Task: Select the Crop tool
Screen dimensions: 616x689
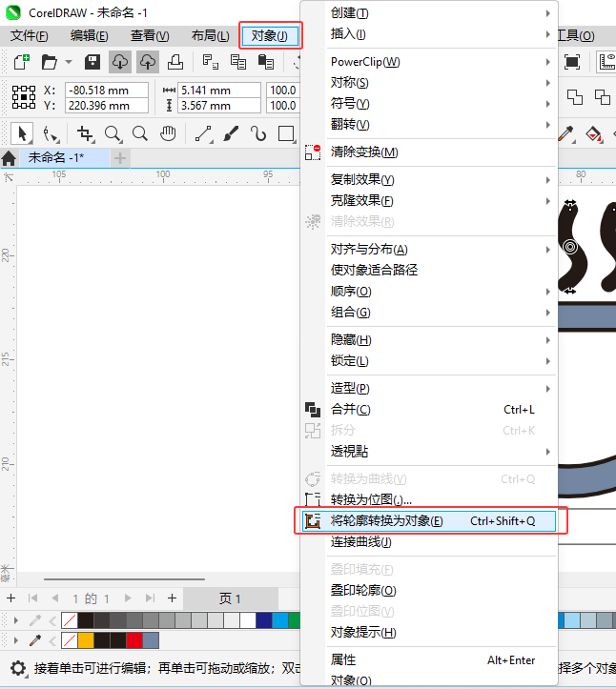Action: [85, 133]
